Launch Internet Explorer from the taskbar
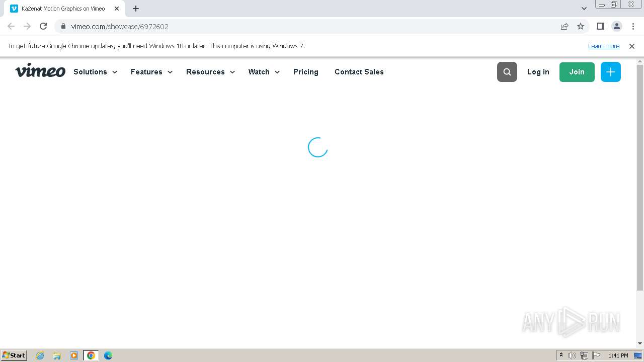 point(40,355)
